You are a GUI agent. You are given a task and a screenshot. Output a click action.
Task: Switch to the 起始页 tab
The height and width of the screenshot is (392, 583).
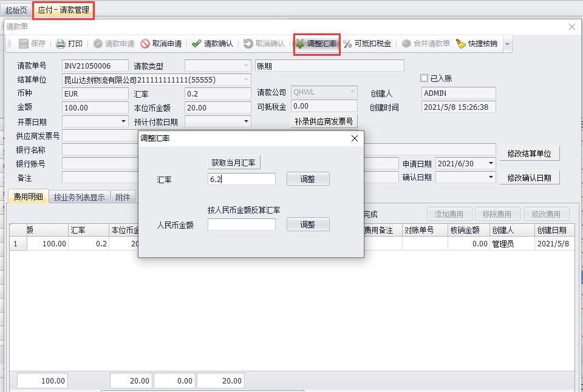pos(16,10)
